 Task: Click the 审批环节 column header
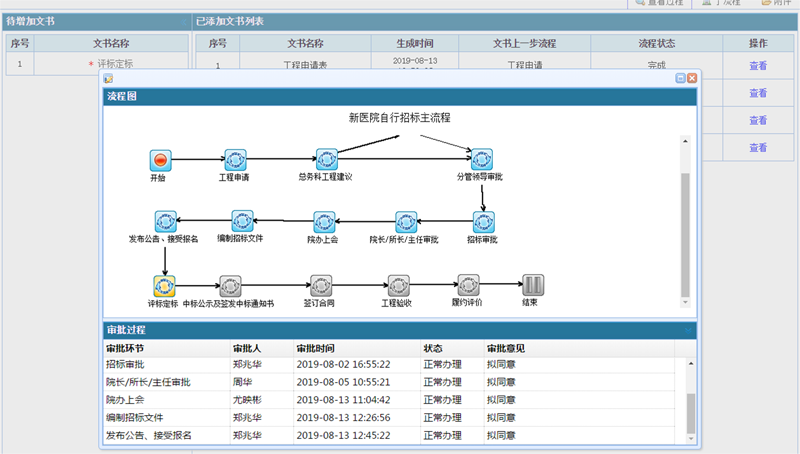pos(166,348)
